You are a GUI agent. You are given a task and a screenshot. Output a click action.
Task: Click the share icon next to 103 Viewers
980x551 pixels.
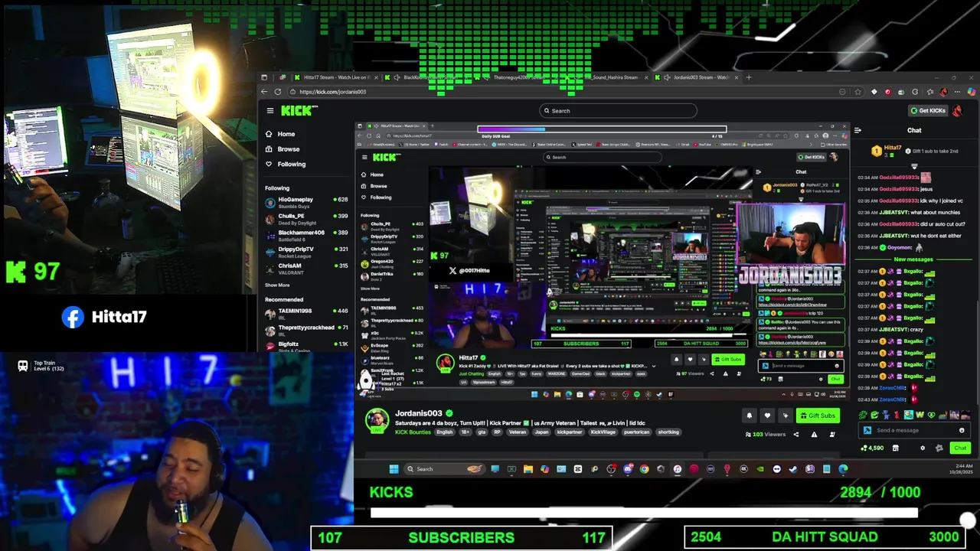coord(795,435)
